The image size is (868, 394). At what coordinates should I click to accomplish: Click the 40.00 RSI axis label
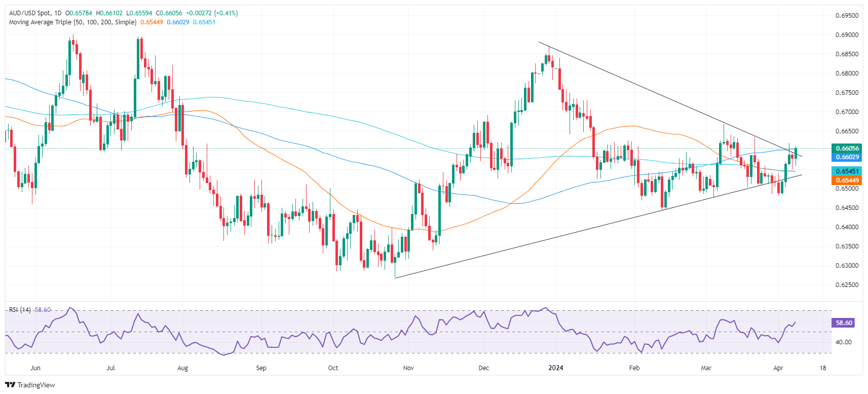pos(843,342)
